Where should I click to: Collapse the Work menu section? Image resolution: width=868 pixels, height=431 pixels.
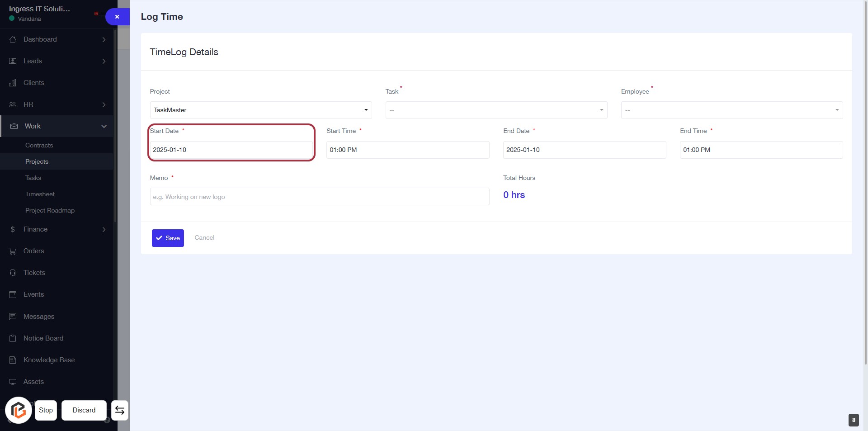click(x=104, y=126)
